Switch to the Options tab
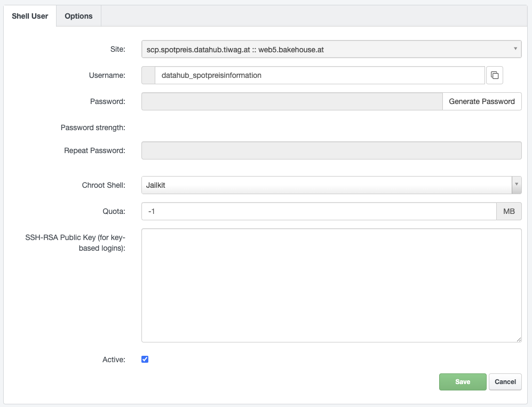The height and width of the screenshot is (407, 532). tap(78, 16)
